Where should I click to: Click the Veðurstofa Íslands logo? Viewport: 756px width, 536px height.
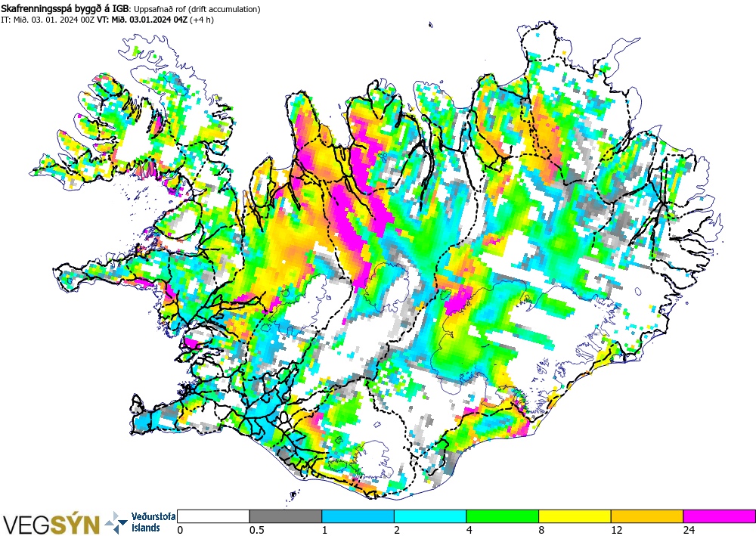tap(141, 522)
